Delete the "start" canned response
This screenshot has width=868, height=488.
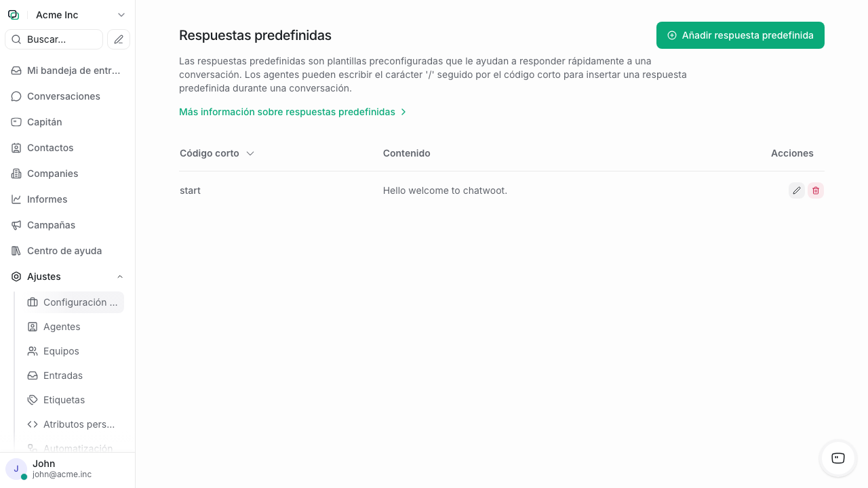[x=815, y=190]
